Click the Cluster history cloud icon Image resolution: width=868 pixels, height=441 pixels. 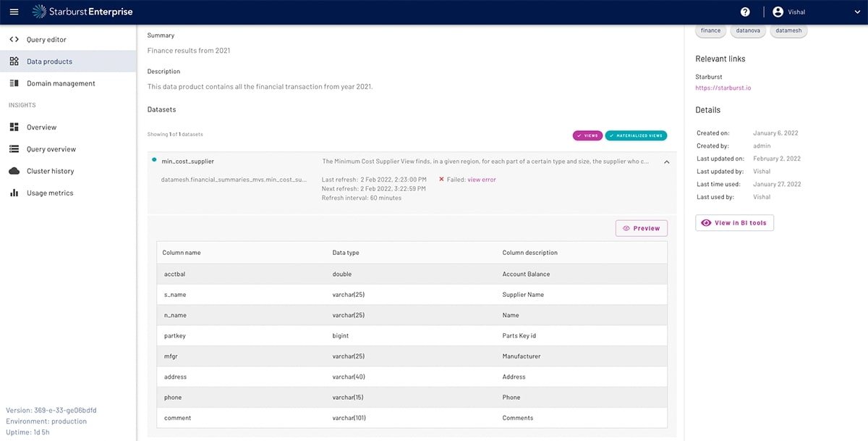coord(14,171)
